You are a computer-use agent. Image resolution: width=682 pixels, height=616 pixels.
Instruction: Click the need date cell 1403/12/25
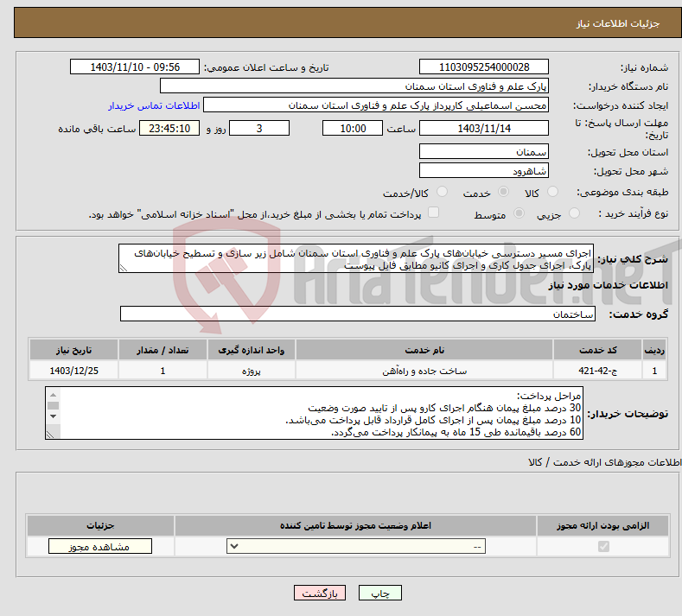[74, 371]
